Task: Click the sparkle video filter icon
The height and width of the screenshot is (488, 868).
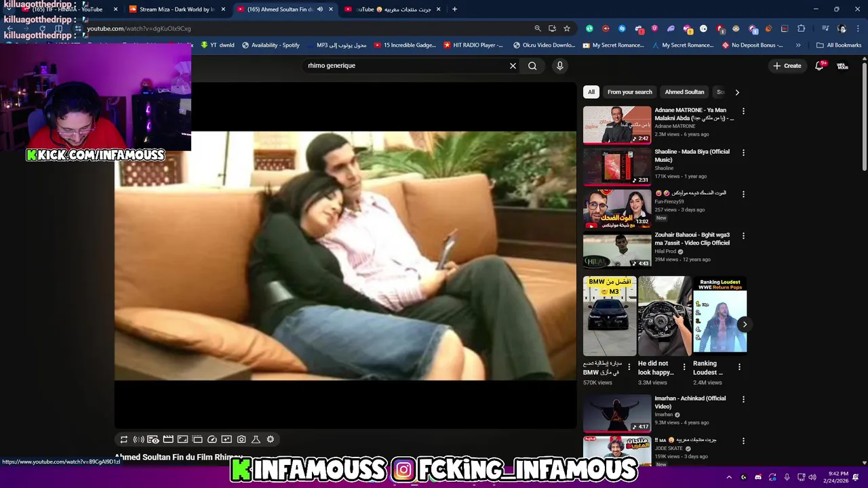Action: tap(226, 439)
